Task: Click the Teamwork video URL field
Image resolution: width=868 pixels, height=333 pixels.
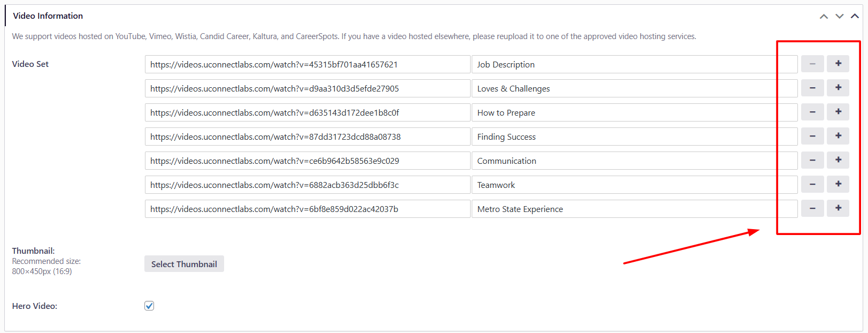Action: 307,185
